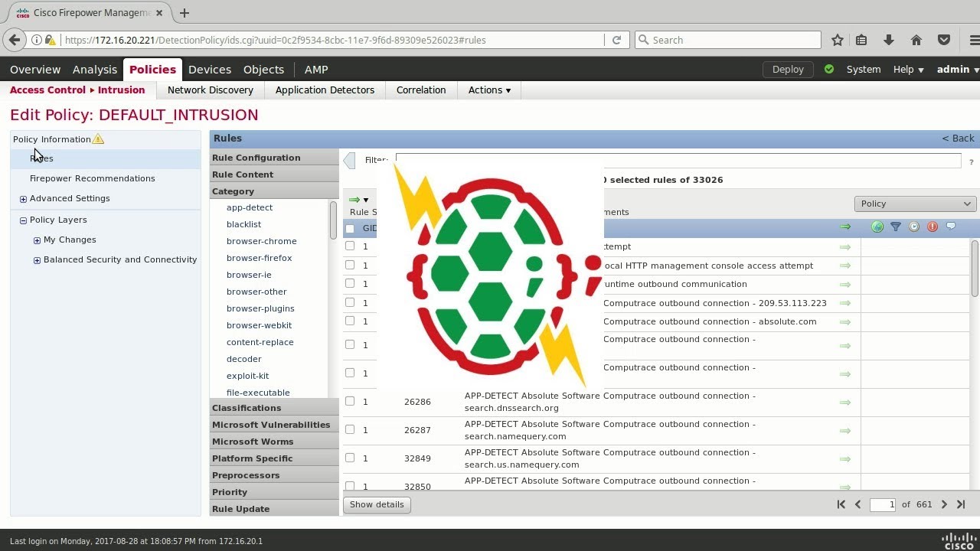Click the comment bubble column icon
The image size is (980, 551).
[951, 227]
